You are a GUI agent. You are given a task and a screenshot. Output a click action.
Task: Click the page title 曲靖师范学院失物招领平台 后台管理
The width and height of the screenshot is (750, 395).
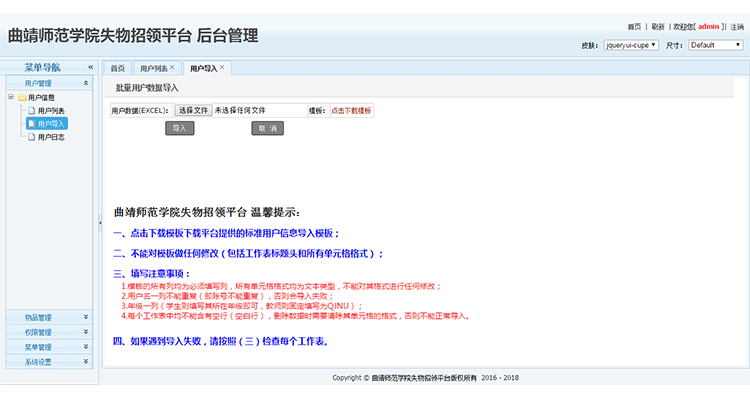point(133,35)
